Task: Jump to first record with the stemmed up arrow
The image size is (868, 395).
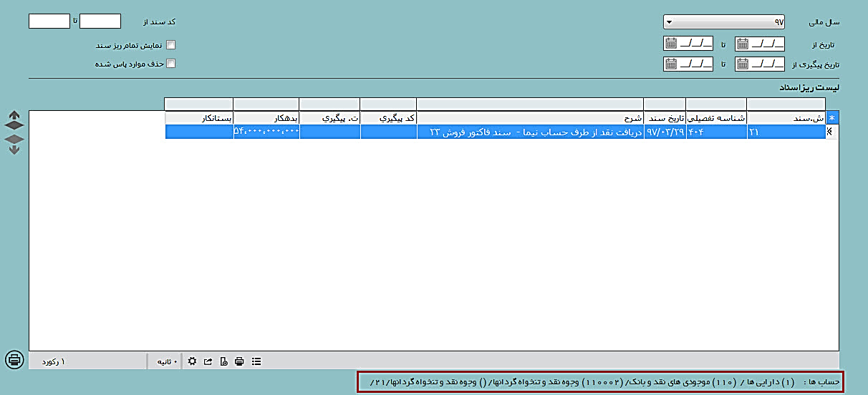Action: click(x=14, y=114)
